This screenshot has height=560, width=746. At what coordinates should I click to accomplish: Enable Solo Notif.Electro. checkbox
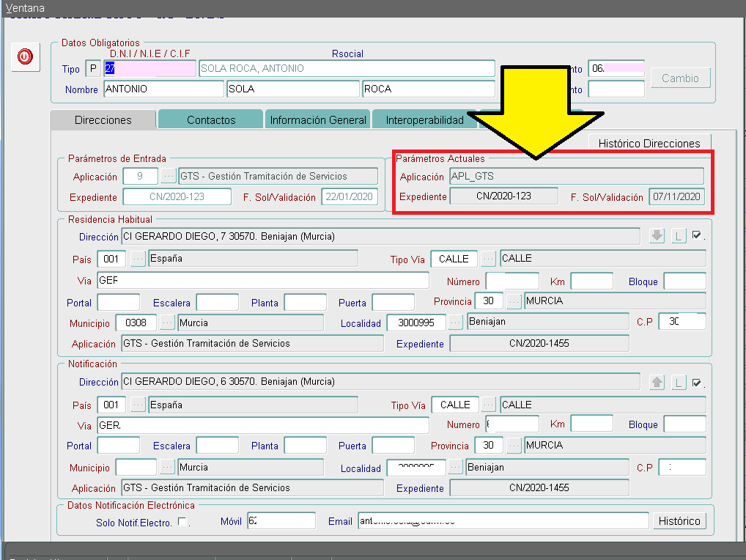coord(182,522)
